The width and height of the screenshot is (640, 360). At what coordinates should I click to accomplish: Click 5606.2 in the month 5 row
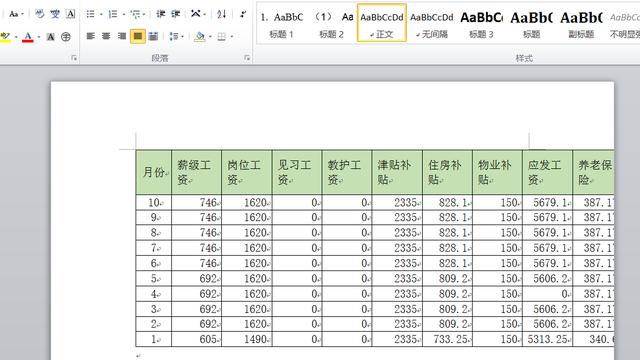[547, 279]
